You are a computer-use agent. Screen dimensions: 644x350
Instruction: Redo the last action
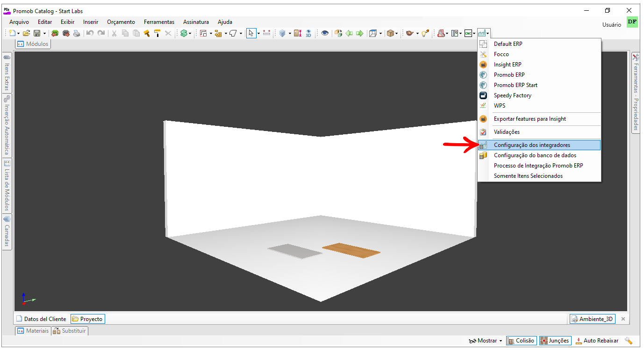[101, 33]
